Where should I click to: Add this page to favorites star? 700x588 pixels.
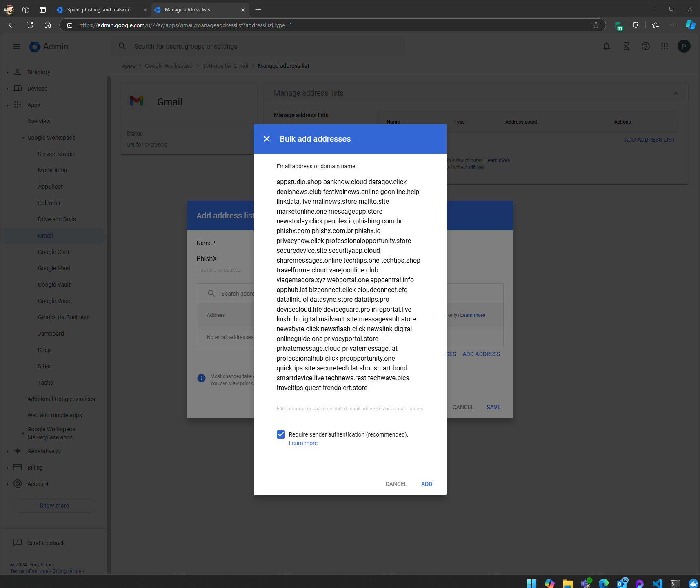pos(596,25)
